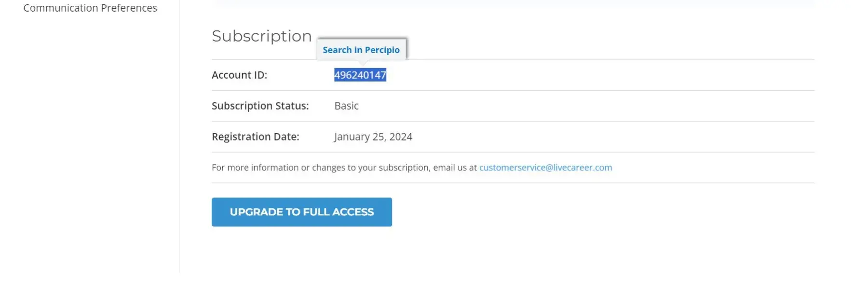Click the Account ID label
Image resolution: width=868 pixels, height=282 pixels.
click(x=239, y=75)
